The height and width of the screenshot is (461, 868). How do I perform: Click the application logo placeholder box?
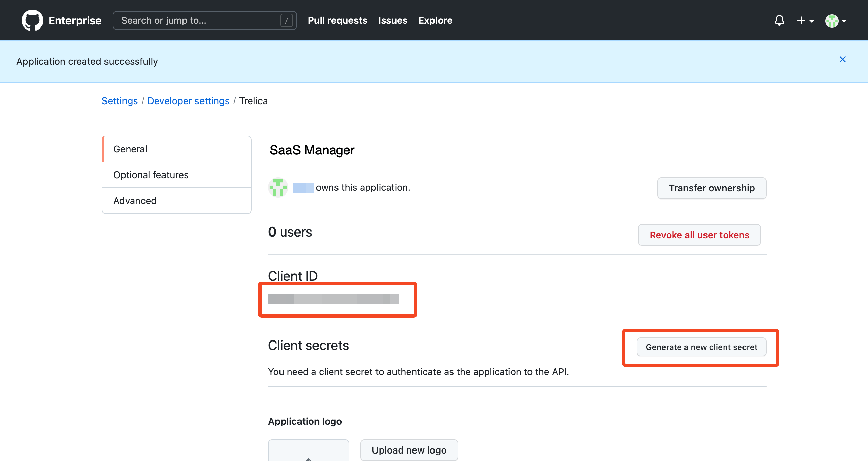(x=308, y=450)
